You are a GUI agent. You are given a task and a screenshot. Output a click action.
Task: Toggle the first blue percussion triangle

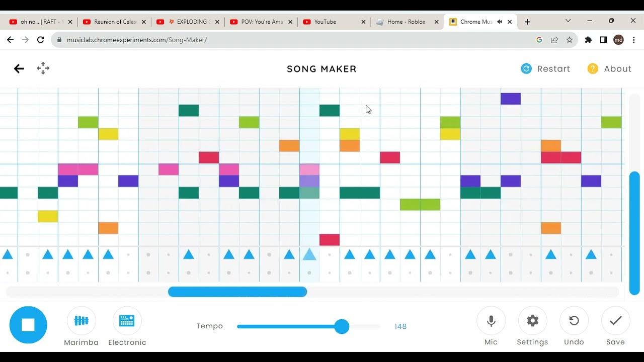[8, 254]
